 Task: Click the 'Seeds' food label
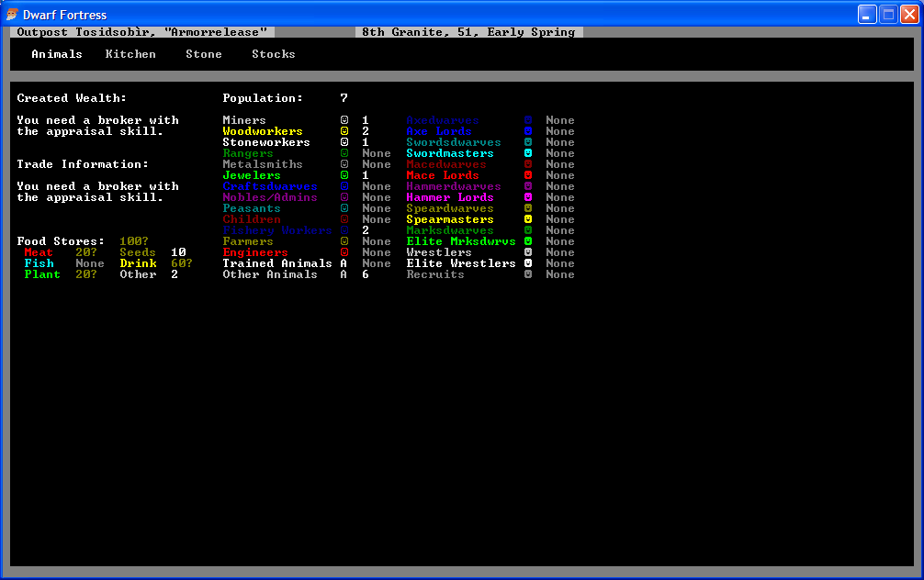[137, 252]
